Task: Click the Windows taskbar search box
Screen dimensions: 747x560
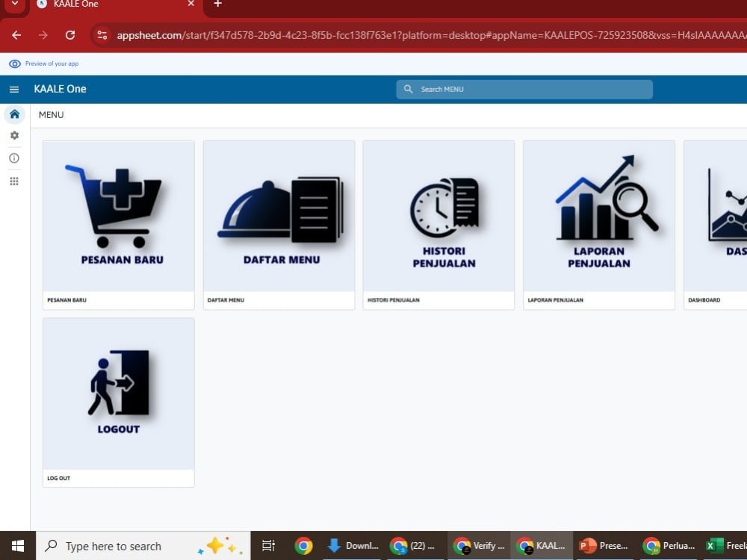Action: 143,546
